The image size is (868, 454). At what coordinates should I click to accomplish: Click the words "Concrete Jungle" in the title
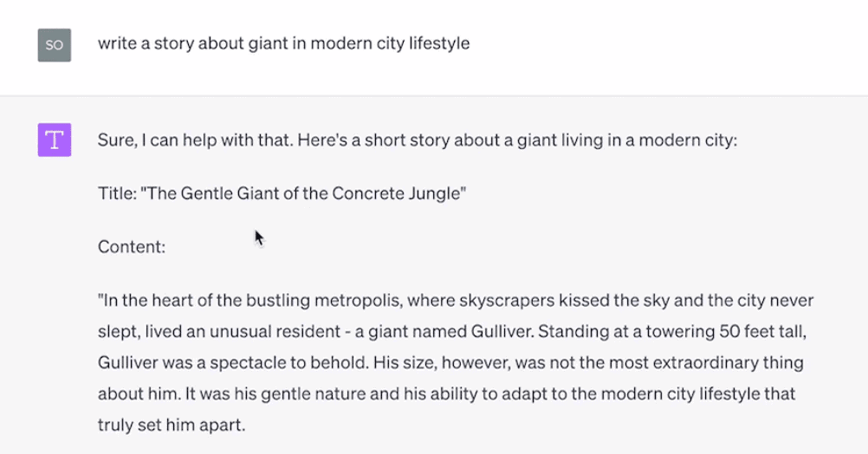396,193
